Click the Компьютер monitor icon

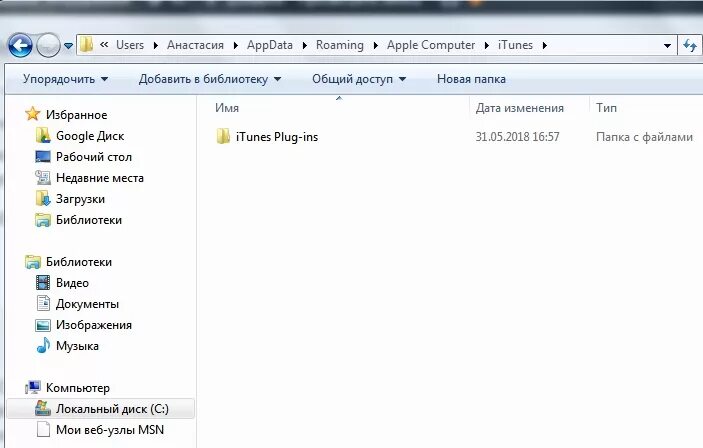(x=33, y=387)
